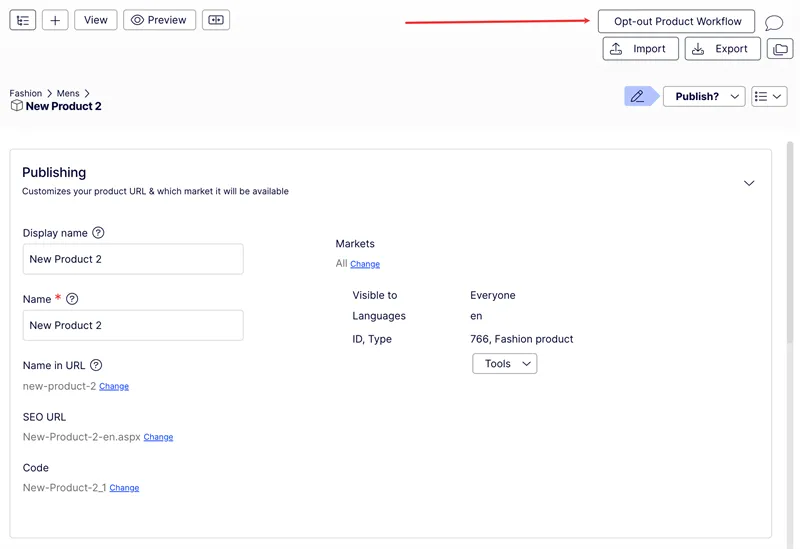Open the Publish? dropdown
The image size is (800, 549).
click(704, 96)
